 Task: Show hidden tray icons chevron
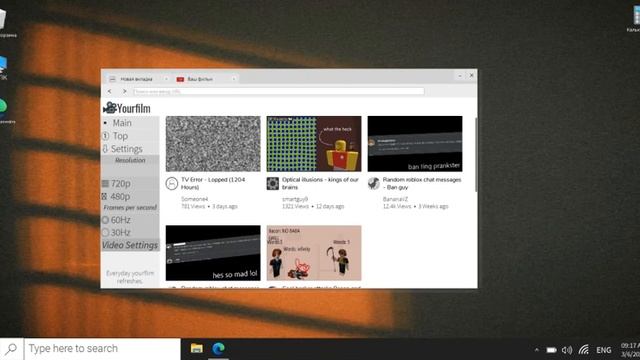536,350
